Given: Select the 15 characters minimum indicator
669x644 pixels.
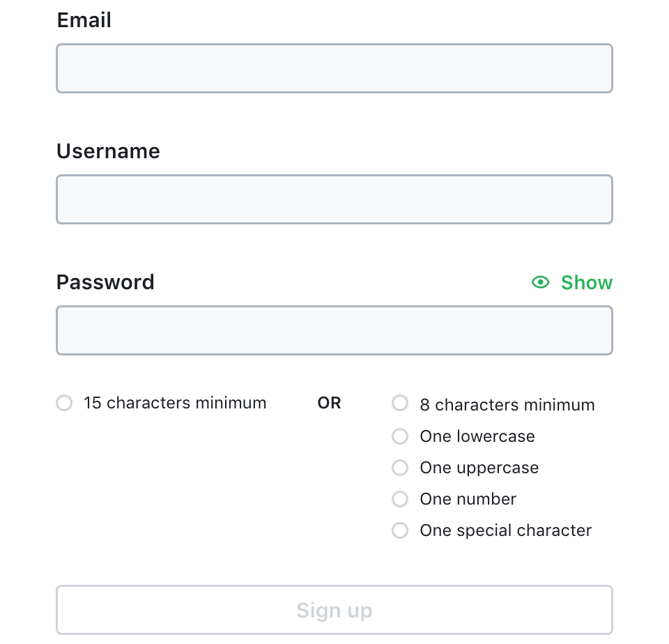Looking at the screenshot, I should (64, 403).
